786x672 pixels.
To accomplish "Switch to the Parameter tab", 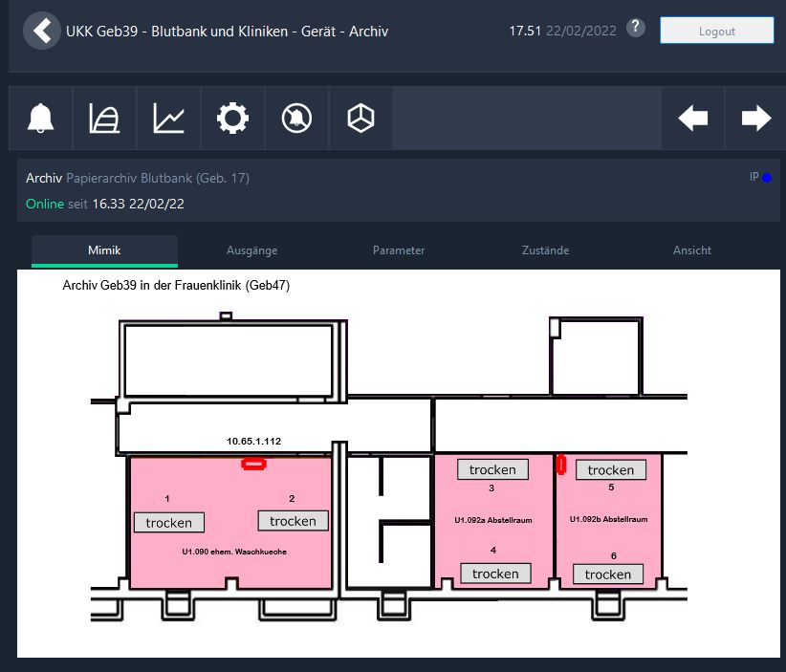I will coord(399,250).
